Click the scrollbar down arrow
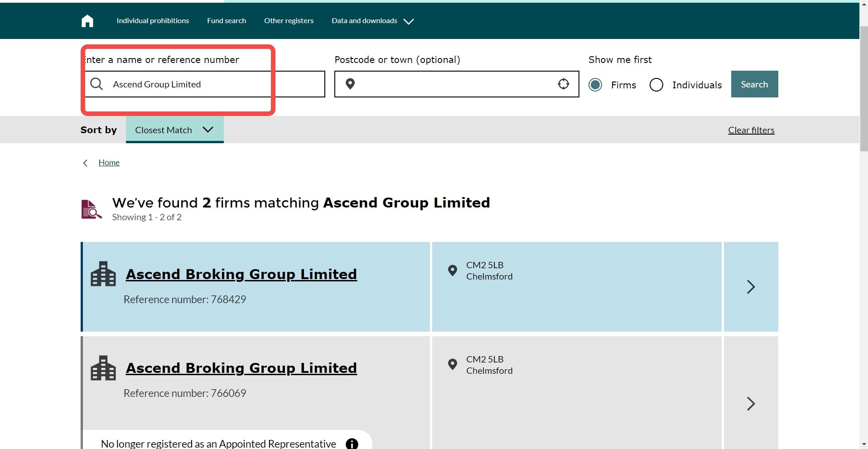Image resolution: width=868 pixels, height=449 pixels. pyautogui.click(x=863, y=444)
